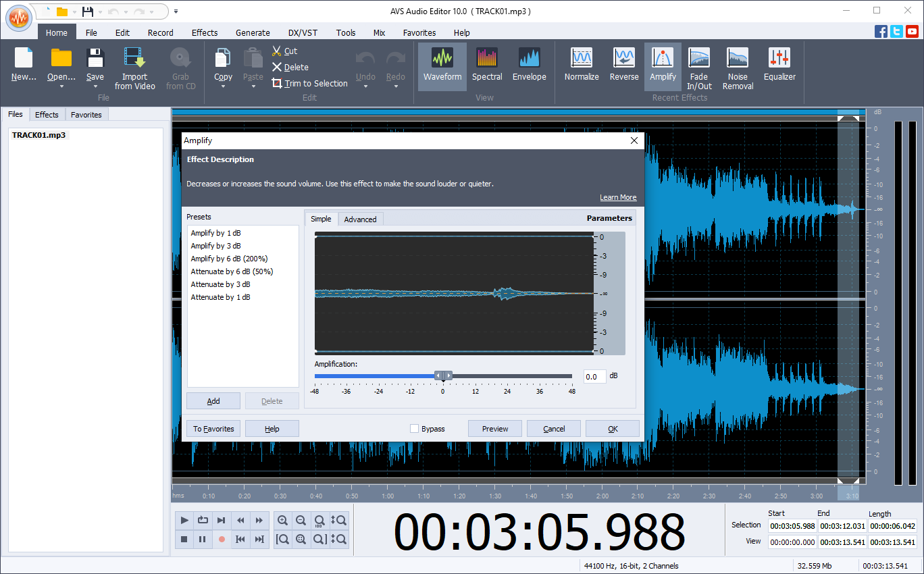Start recording with the red record button
This screenshot has width=924, height=574.
point(222,539)
